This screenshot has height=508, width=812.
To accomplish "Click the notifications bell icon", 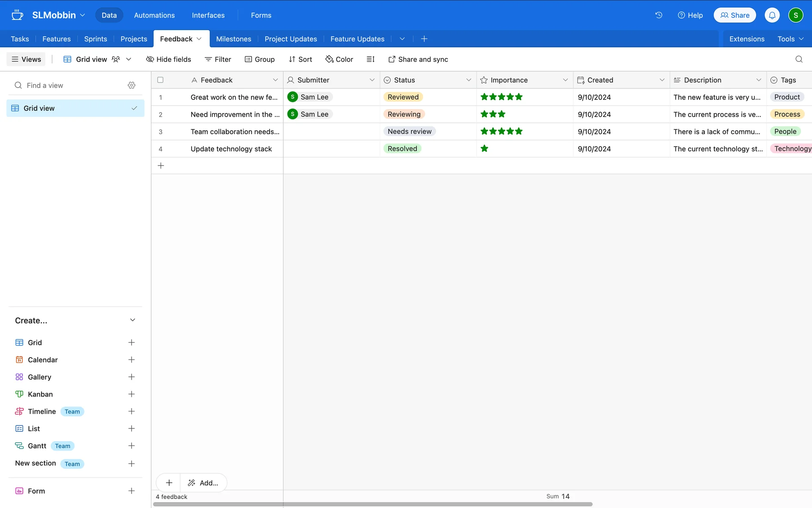I will pos(772,15).
